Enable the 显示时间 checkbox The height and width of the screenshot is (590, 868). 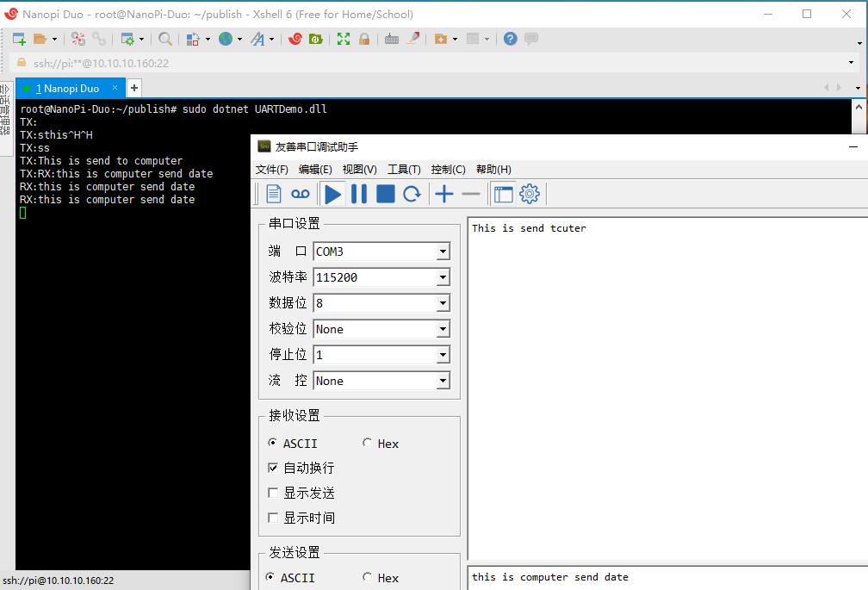273,518
